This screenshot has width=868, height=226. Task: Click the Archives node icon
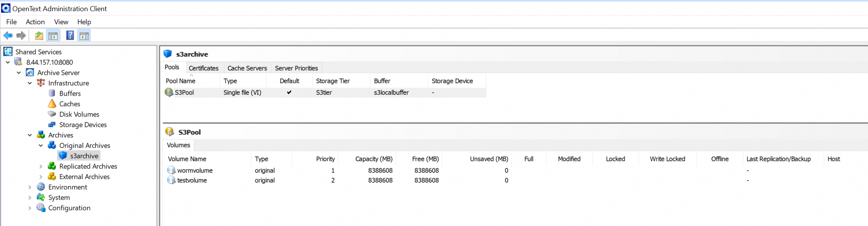point(41,135)
